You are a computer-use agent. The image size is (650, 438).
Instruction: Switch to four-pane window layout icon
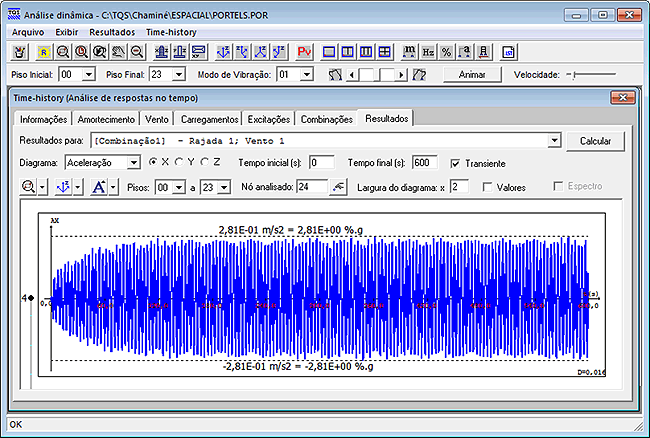click(x=385, y=52)
